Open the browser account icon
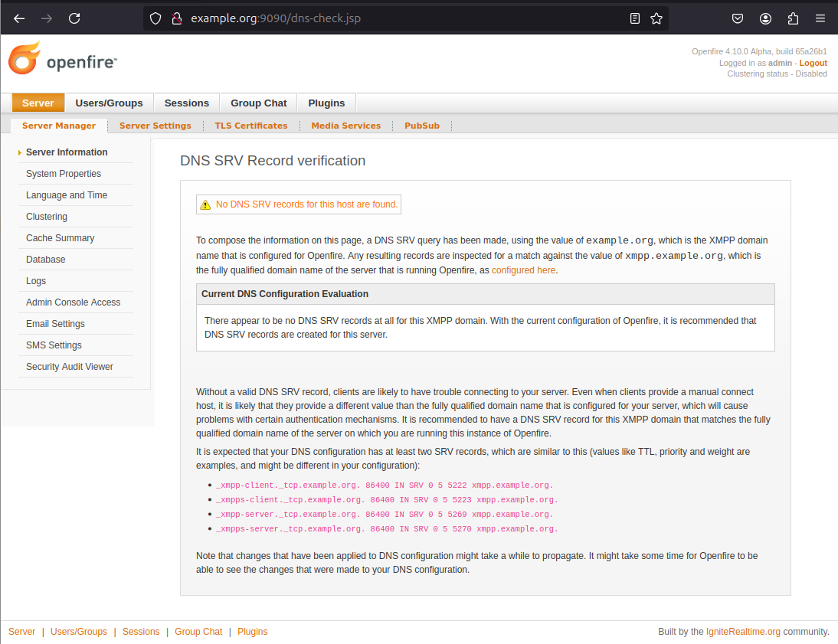 point(765,18)
